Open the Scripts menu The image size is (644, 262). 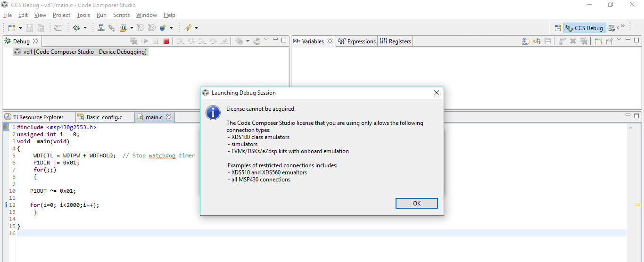click(x=121, y=15)
